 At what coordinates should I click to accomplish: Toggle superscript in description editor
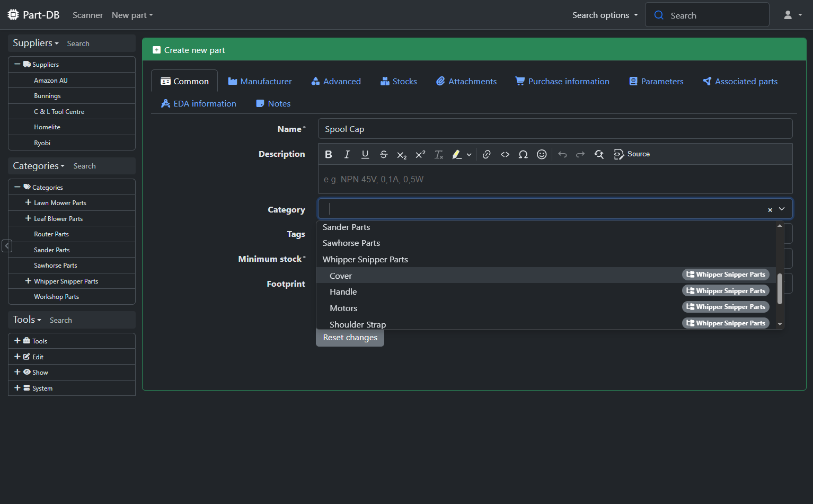click(x=420, y=154)
